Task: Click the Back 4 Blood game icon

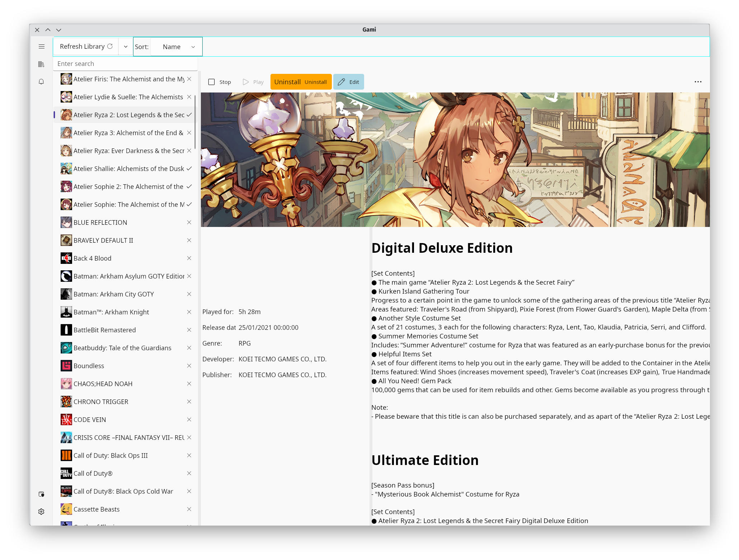Action: point(66,258)
